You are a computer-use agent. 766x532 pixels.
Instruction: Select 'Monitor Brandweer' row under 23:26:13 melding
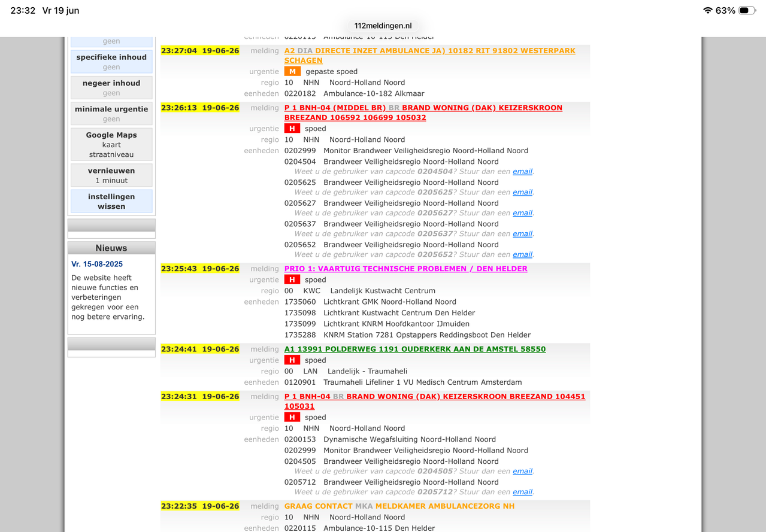tap(406, 151)
